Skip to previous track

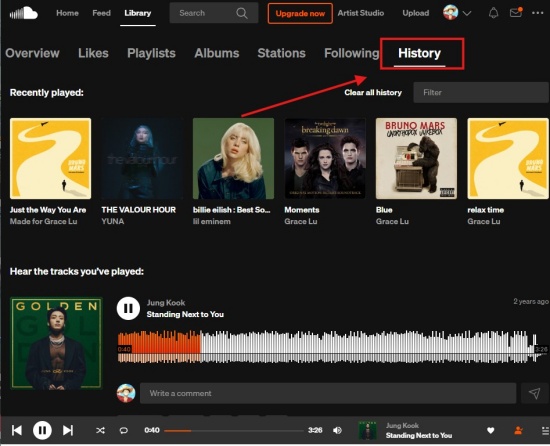point(16,430)
